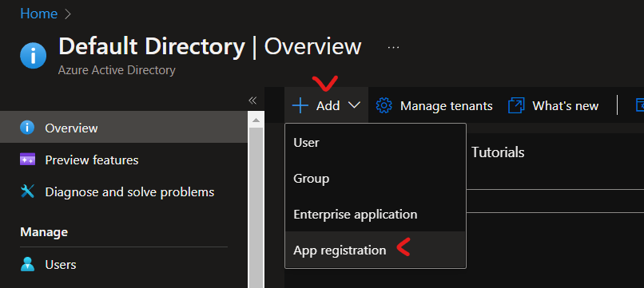The height and width of the screenshot is (288, 644).
Task: Click the Preview features sparkle icon
Action: [x=27, y=160]
